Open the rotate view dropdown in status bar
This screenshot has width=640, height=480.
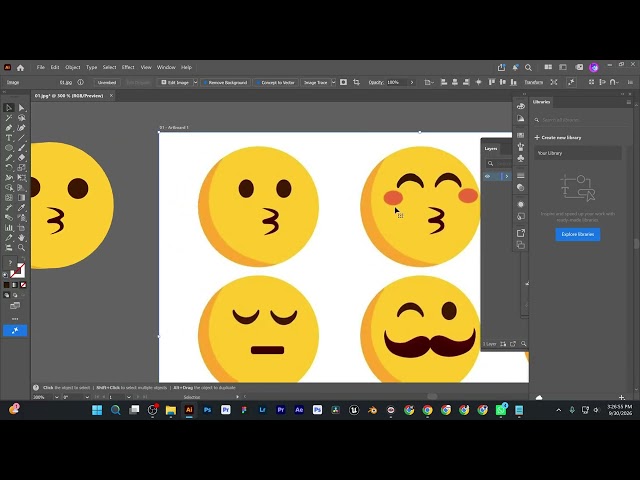(87, 397)
